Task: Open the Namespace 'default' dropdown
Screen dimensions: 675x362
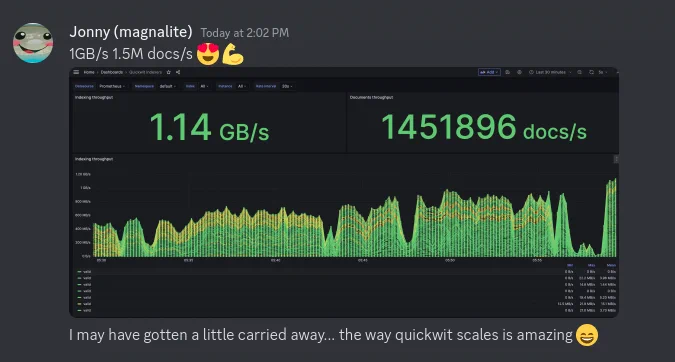Action: pyautogui.click(x=167, y=87)
